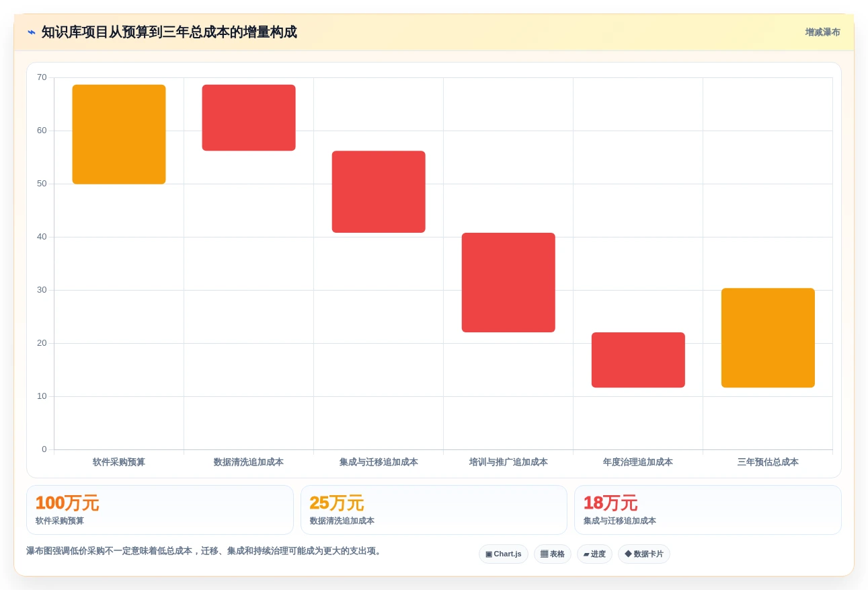This screenshot has height=590, width=868.
Task: Click the y-axis value 50
Action: pyautogui.click(x=42, y=184)
